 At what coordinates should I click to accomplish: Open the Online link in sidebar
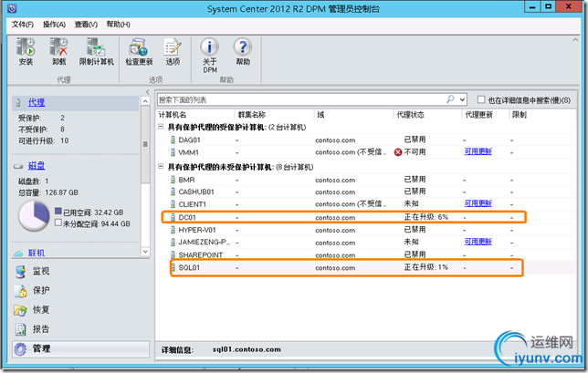(37, 254)
